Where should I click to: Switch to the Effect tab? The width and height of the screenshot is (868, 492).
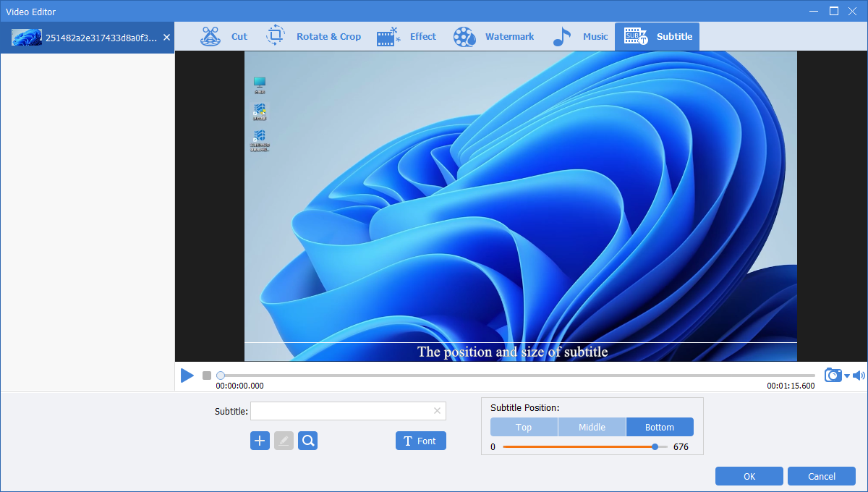click(x=407, y=36)
